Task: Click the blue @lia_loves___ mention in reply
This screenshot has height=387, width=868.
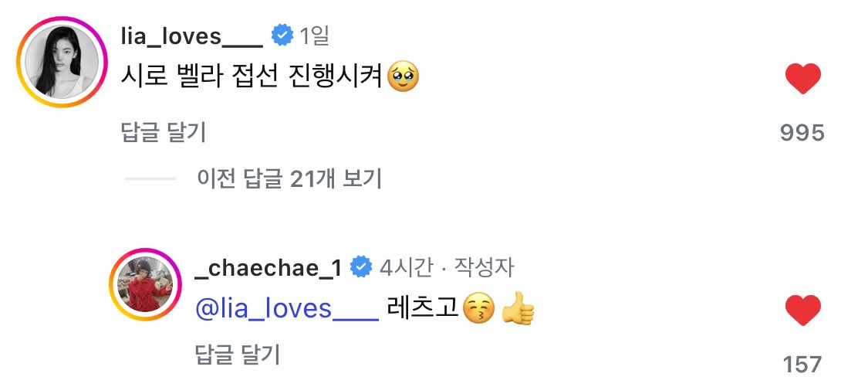Action: click(288, 309)
